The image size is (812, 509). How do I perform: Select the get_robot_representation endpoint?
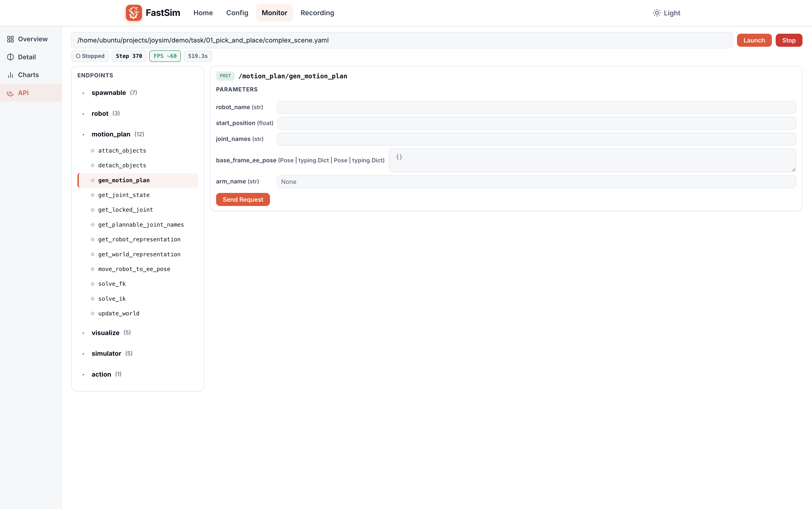tap(138, 239)
